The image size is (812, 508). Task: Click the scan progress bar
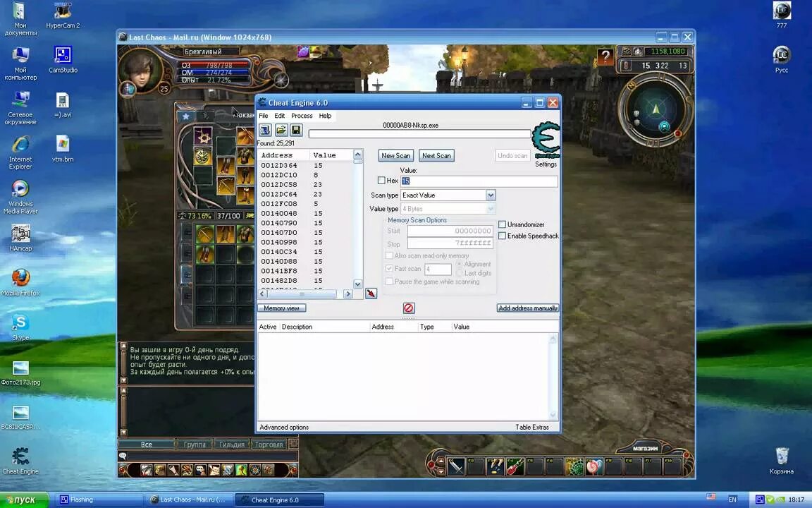click(x=419, y=134)
